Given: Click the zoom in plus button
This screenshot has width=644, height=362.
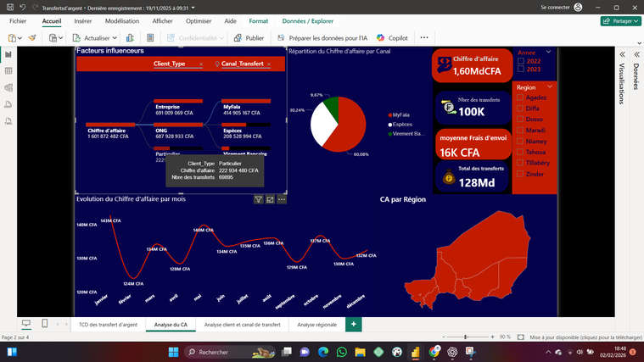Looking at the screenshot, I should [492, 337].
